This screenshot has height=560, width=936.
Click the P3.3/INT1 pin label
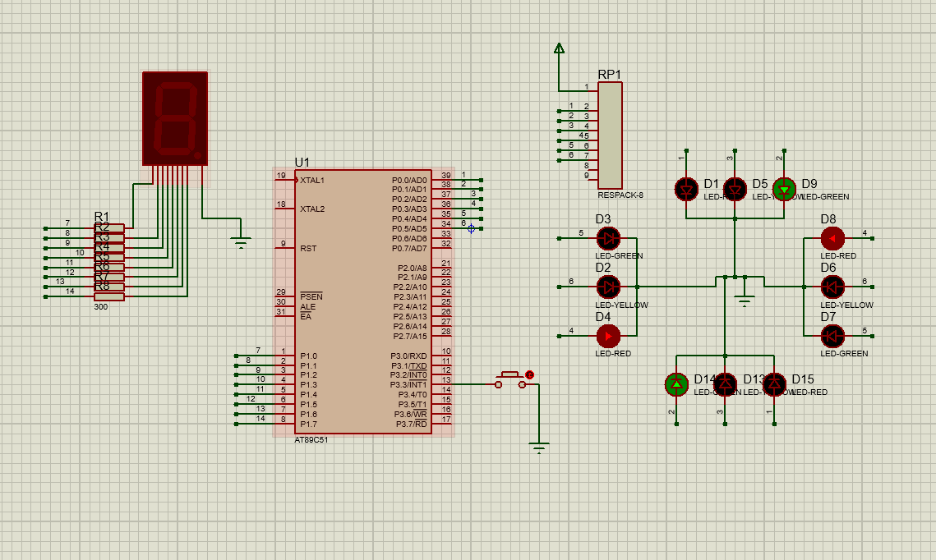409,384
